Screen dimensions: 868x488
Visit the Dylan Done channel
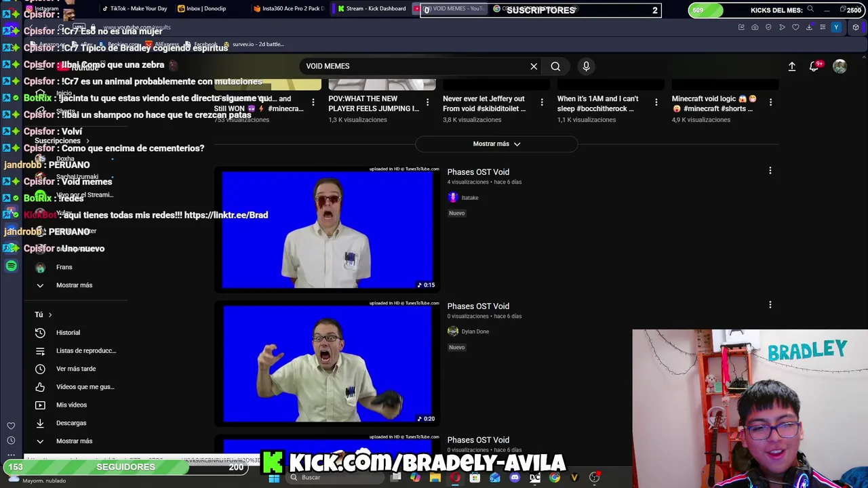click(x=475, y=331)
